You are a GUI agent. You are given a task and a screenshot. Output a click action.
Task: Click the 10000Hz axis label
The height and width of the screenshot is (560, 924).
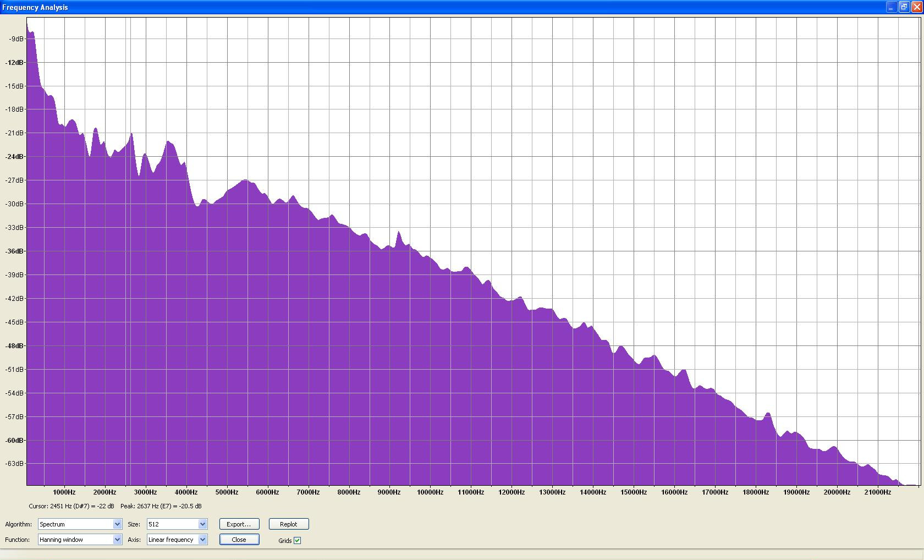coord(430,492)
